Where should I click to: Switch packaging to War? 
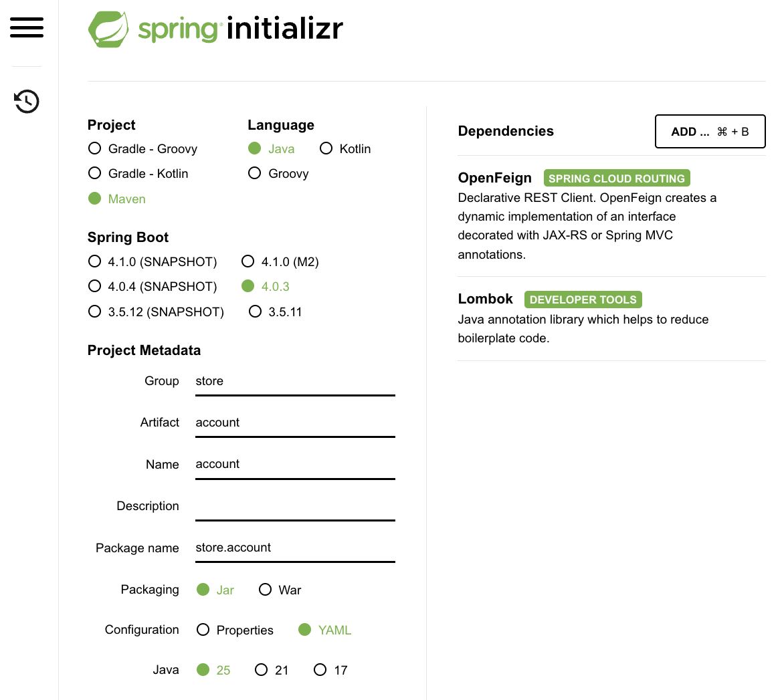[266, 590]
